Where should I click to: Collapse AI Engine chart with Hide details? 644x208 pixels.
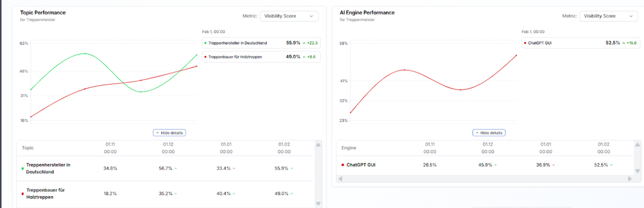tap(489, 132)
